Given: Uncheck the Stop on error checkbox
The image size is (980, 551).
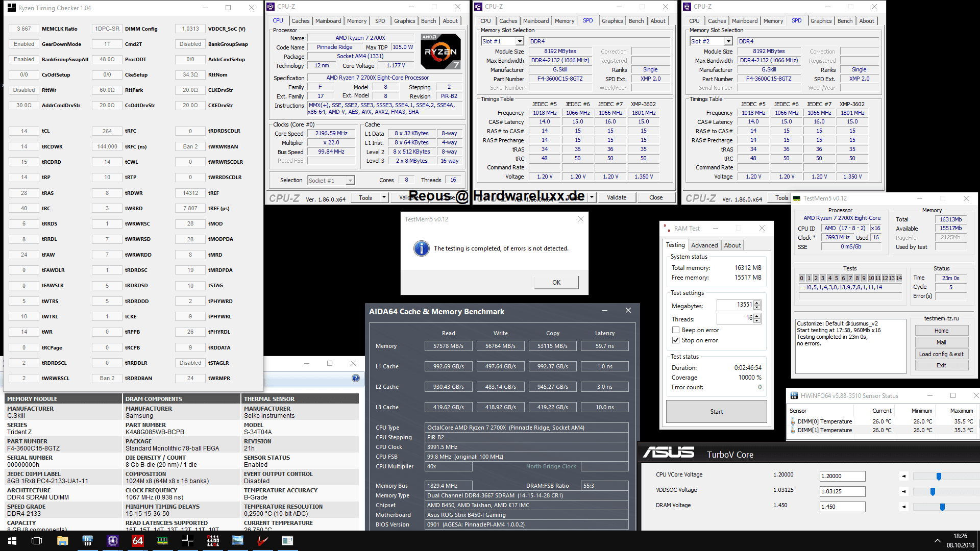Looking at the screenshot, I should 676,340.
